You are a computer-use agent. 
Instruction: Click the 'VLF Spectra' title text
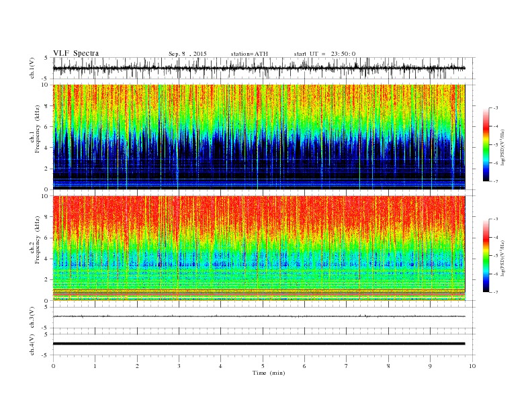pos(76,53)
